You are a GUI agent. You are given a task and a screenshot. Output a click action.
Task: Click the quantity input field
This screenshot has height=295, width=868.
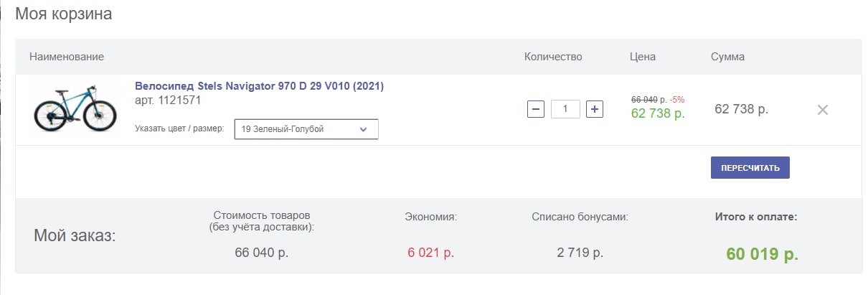coord(565,109)
